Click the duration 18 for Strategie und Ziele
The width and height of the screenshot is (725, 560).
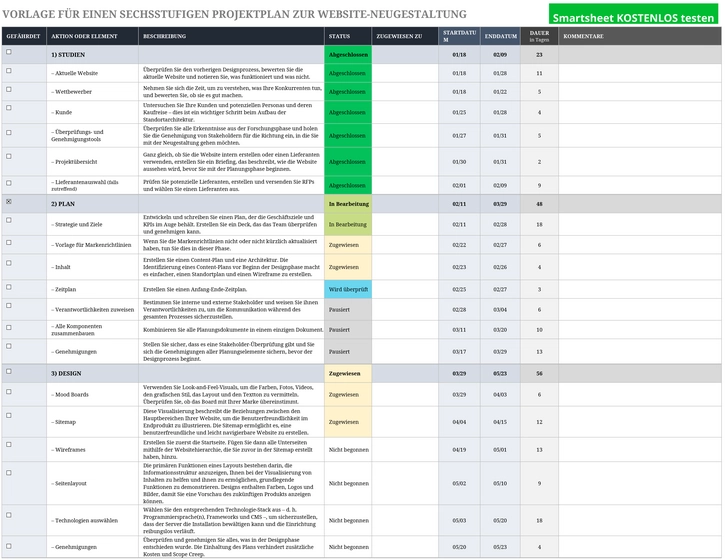tap(539, 224)
